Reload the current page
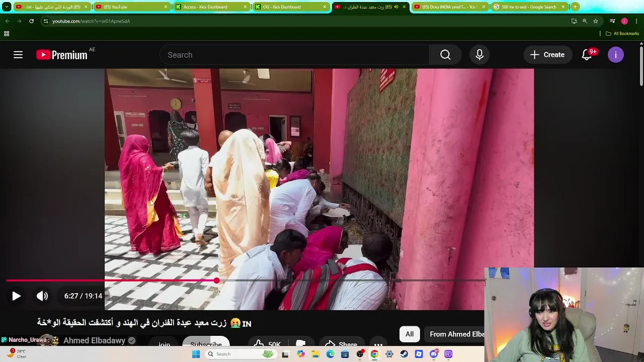Viewport: 644px width, 362px height. click(x=31, y=21)
